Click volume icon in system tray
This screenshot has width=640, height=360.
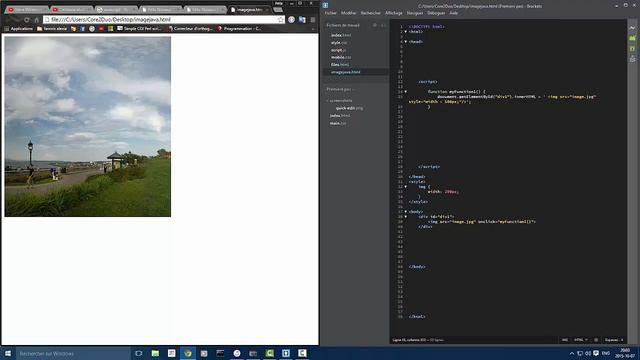pyautogui.click(x=588, y=353)
